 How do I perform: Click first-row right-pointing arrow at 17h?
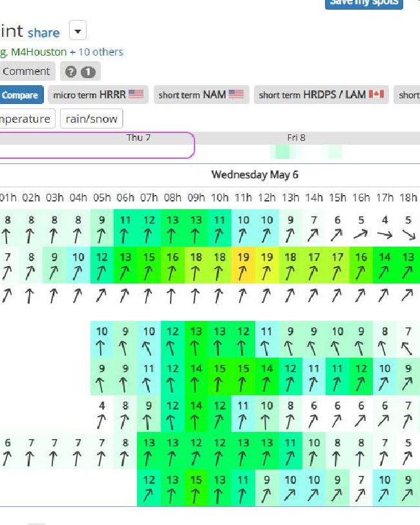pos(385,235)
